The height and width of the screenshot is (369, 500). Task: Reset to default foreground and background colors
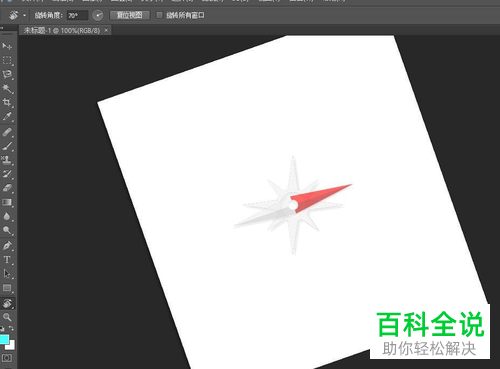click(2, 328)
